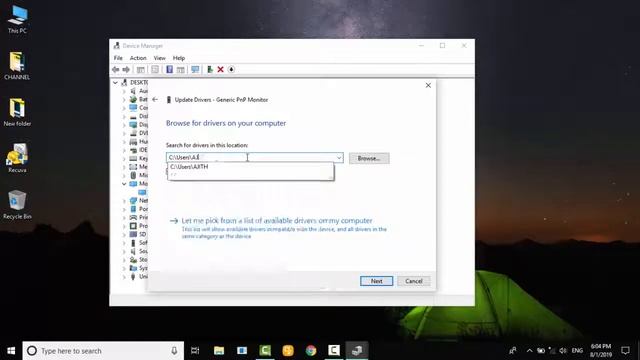Open the Help menu
The image size is (640, 360).
tap(179, 58)
